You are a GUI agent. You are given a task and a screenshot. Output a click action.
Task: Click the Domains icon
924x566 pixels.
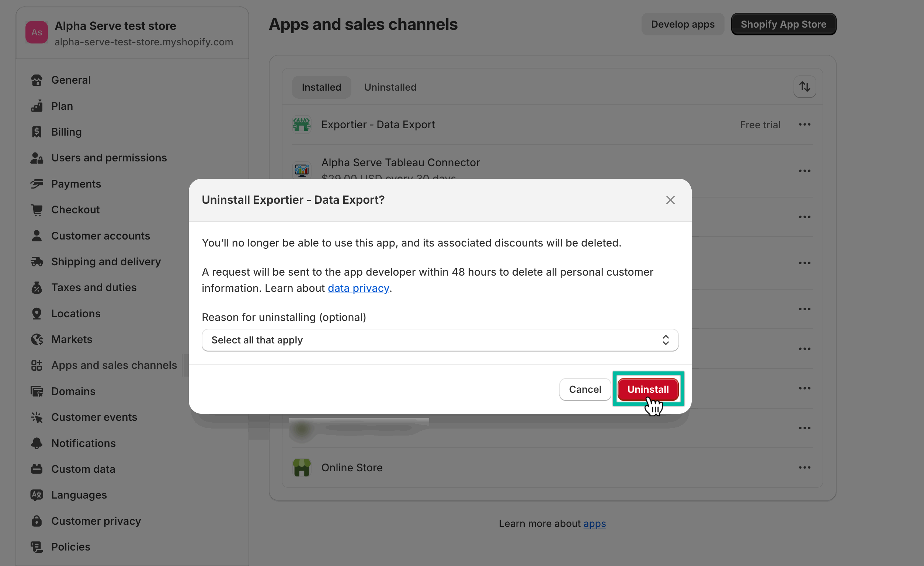coord(37,391)
